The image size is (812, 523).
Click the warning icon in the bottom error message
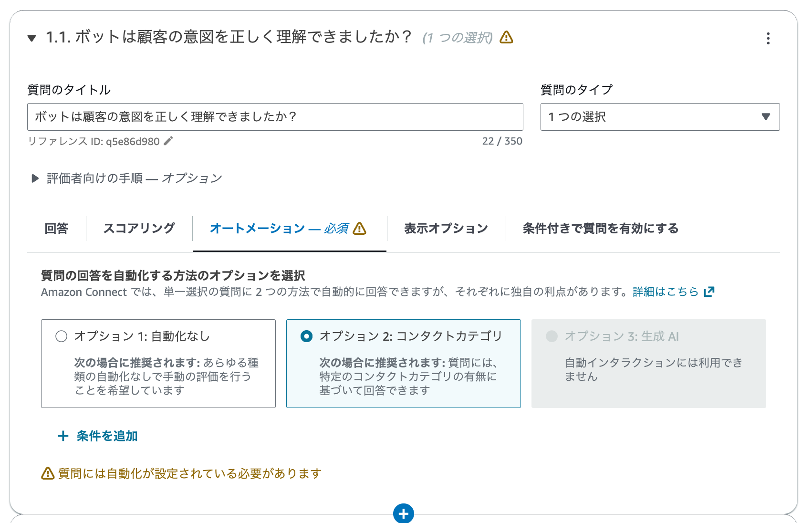(47, 473)
